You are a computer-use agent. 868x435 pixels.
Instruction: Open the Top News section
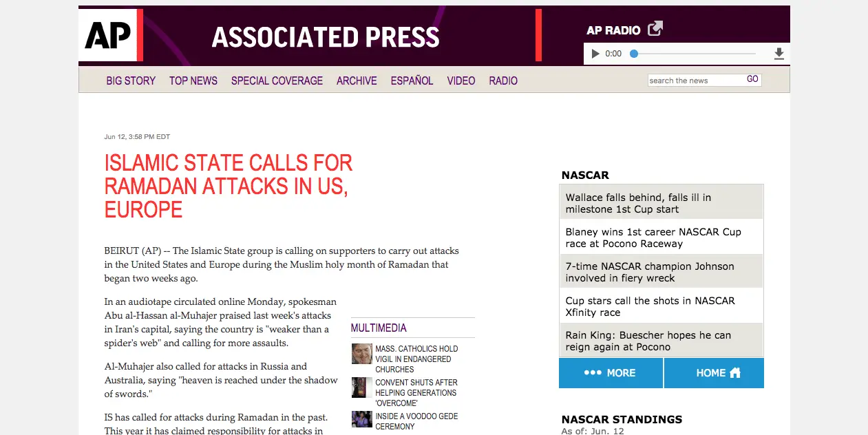point(193,81)
